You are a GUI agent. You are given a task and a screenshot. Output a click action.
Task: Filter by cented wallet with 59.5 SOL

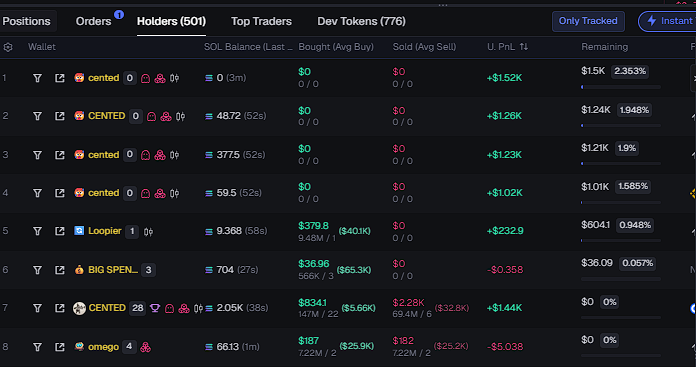coord(37,193)
